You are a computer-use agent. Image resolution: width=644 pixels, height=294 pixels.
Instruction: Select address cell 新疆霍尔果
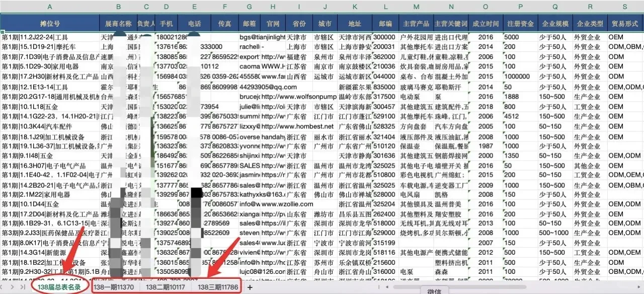pos(355,87)
